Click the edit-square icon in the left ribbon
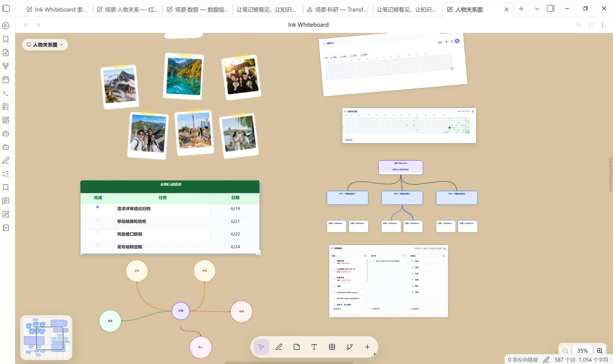 [6, 214]
